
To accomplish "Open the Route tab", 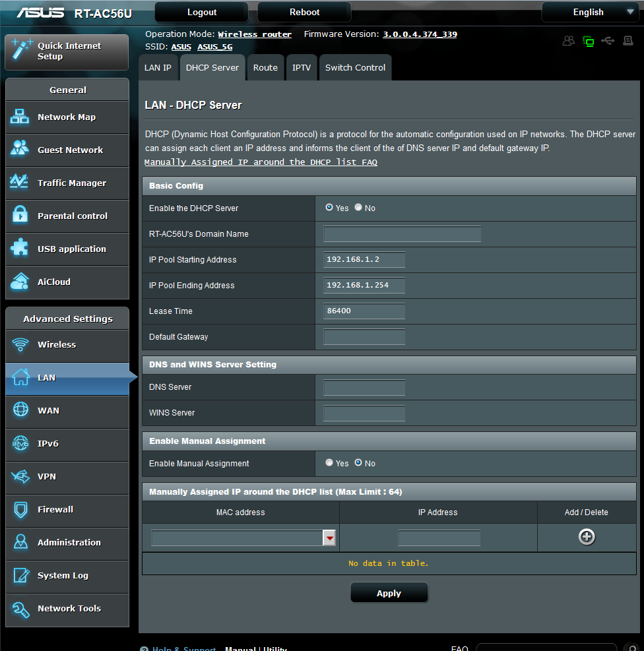I will point(265,68).
